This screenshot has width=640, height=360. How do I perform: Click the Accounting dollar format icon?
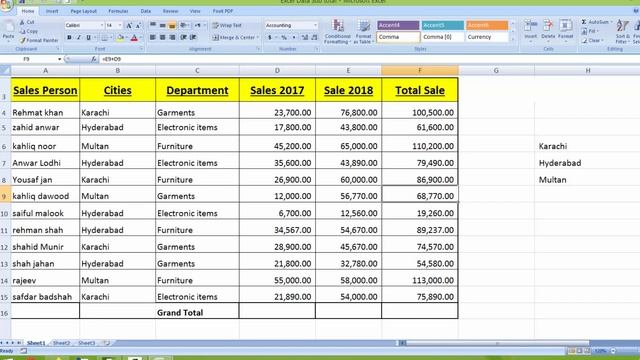269,37
